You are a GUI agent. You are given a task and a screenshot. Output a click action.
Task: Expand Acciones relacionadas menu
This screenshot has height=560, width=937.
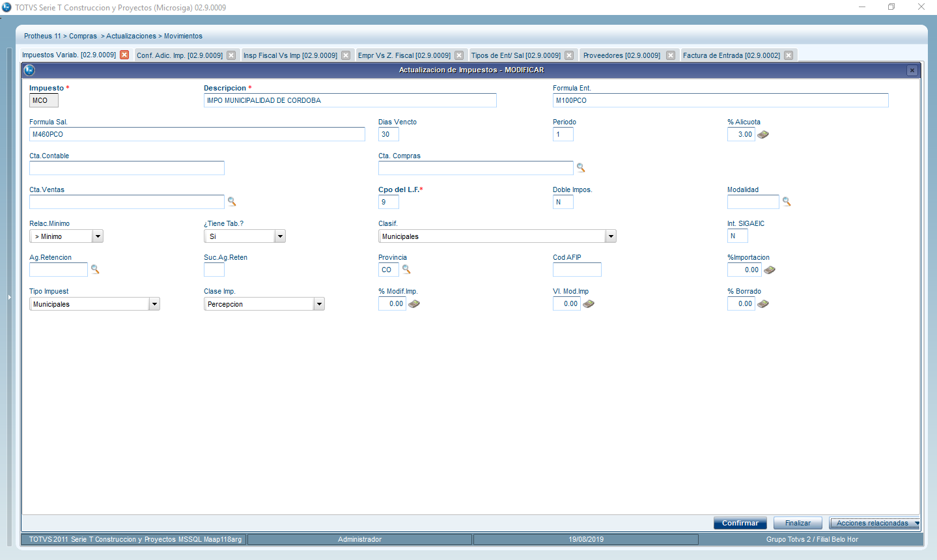(874, 523)
